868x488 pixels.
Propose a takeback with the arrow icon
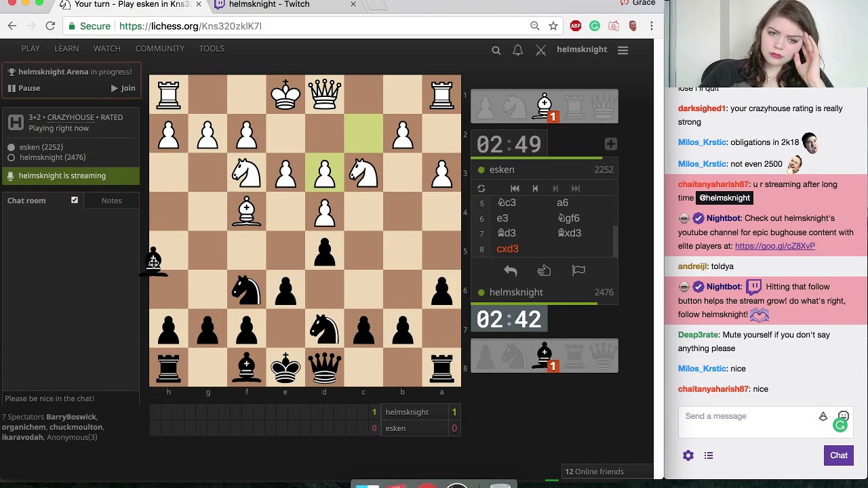pyautogui.click(x=511, y=271)
